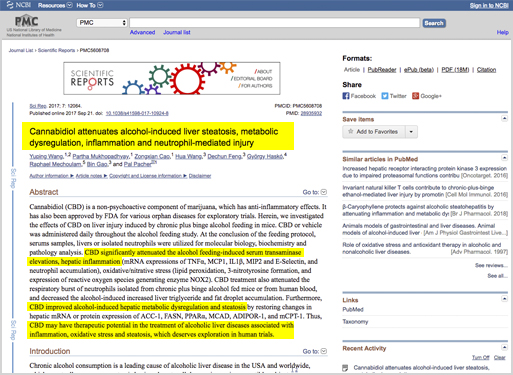
Task: Expand Article notes section
Action: pyautogui.click(x=91, y=176)
